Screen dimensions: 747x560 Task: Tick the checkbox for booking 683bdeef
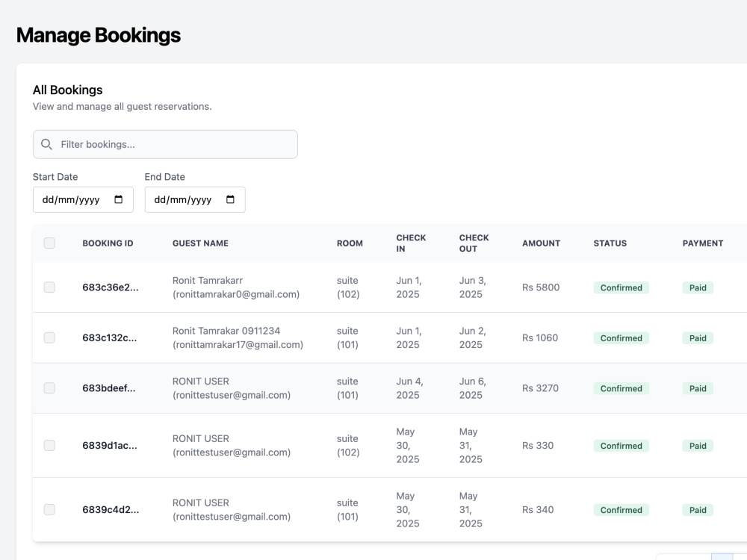49,388
